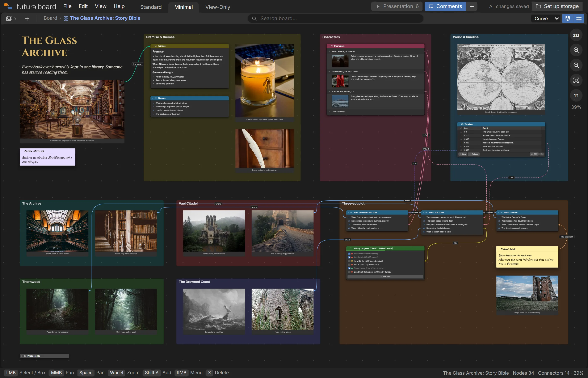Image resolution: width=588 pixels, height=378 pixels.
Task: Switch to the Standard mode tab
Action: pos(151,7)
